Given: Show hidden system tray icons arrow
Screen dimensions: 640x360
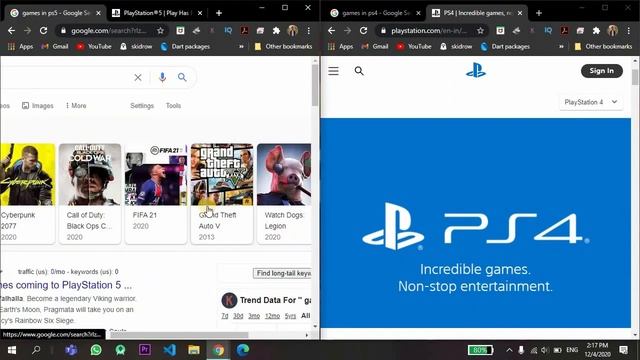Looking at the screenshot, I should click(509, 350).
